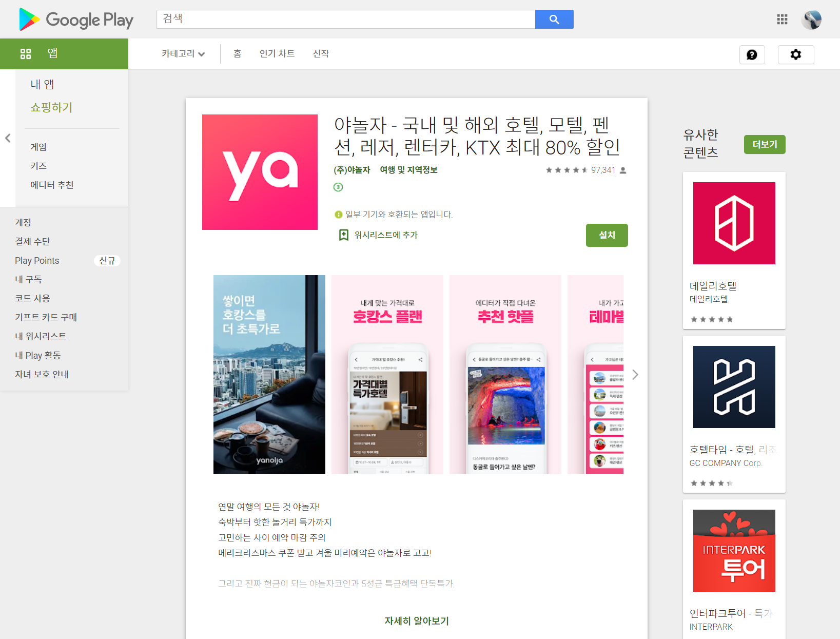
Task: Click the 데일리호텔 app title
Action: coord(713,286)
